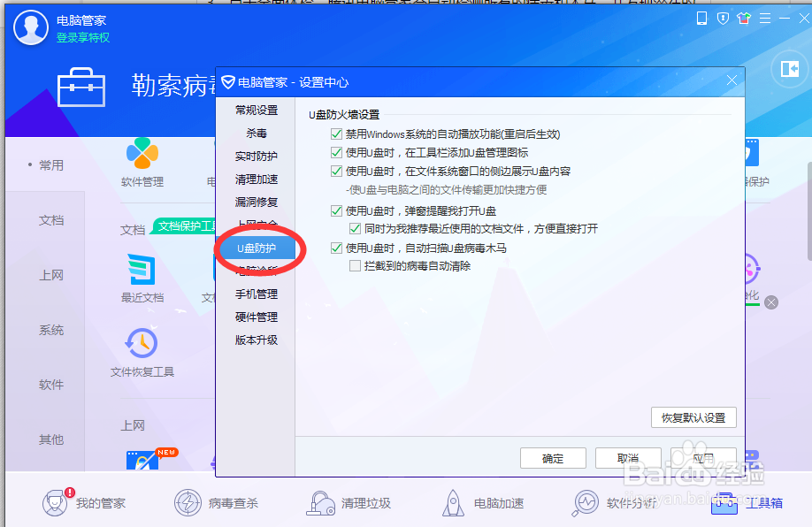Open 工具箱 at bottom right
The height and width of the screenshot is (527, 812).
(x=747, y=502)
